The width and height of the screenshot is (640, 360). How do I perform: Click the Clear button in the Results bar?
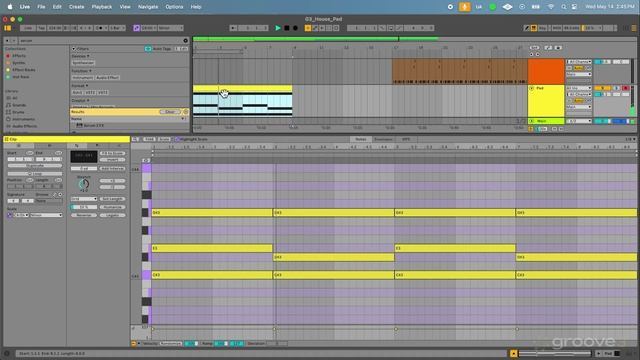click(x=170, y=112)
